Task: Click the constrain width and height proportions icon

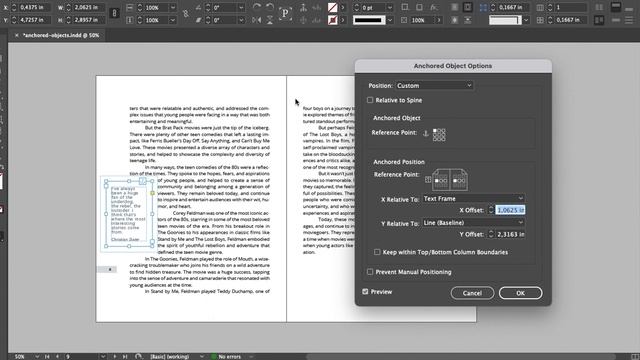Action: pos(114,13)
